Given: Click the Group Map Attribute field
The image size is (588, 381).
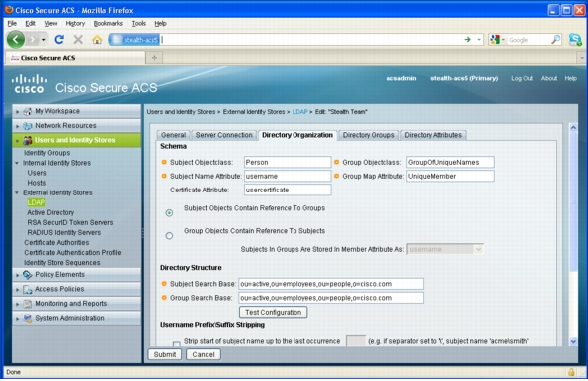Looking at the screenshot, I should (x=450, y=176).
